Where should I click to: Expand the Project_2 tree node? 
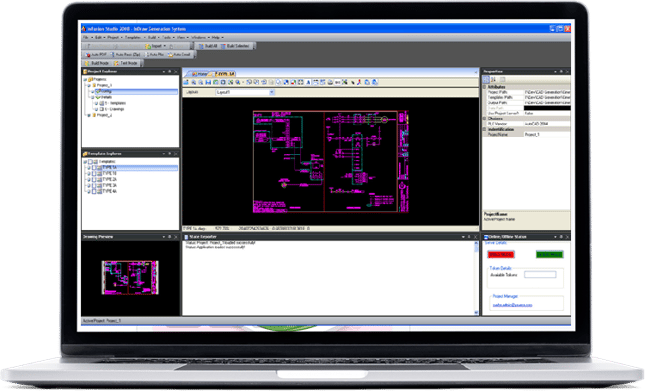coord(89,116)
